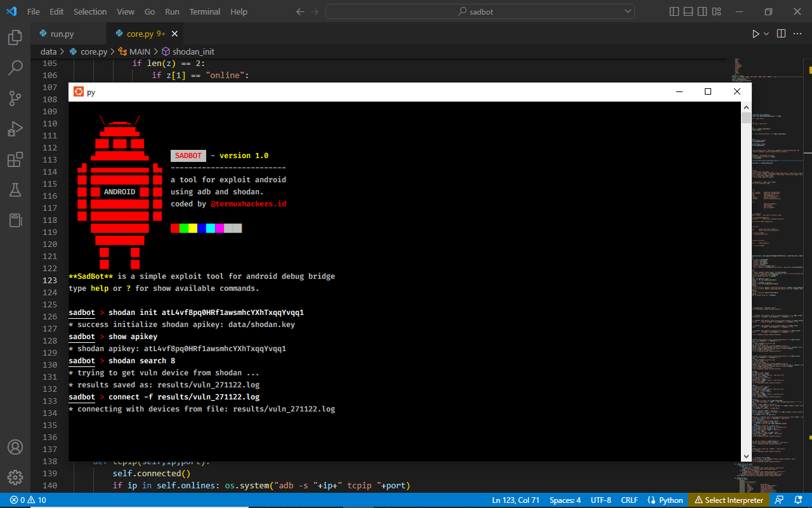Open the command center dropdown chevron
Image resolution: width=812 pixels, height=508 pixels.
point(628,11)
